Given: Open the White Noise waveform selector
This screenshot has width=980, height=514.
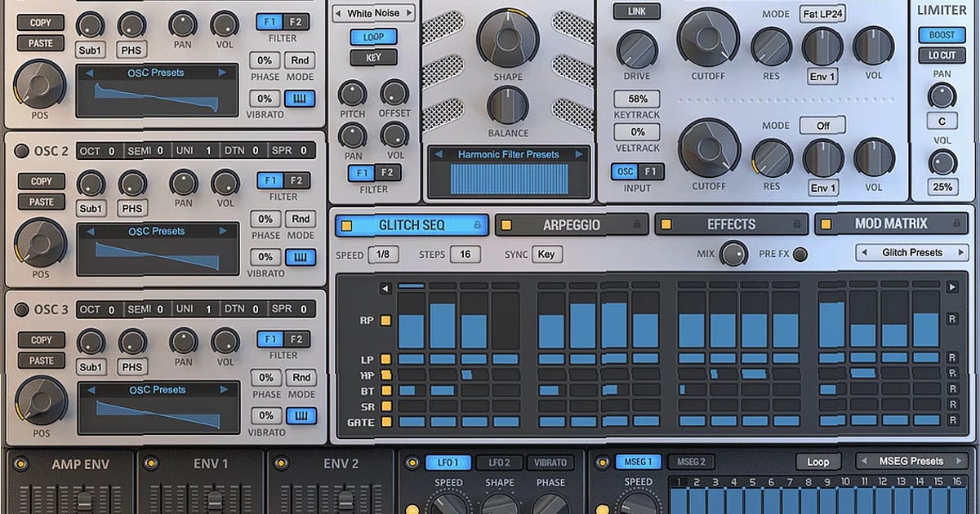Looking at the screenshot, I should point(373,13).
